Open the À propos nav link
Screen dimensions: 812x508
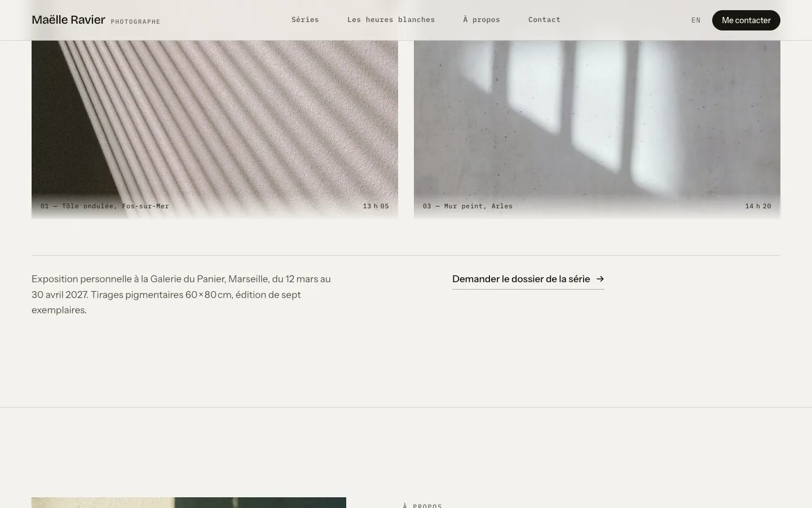482,20
